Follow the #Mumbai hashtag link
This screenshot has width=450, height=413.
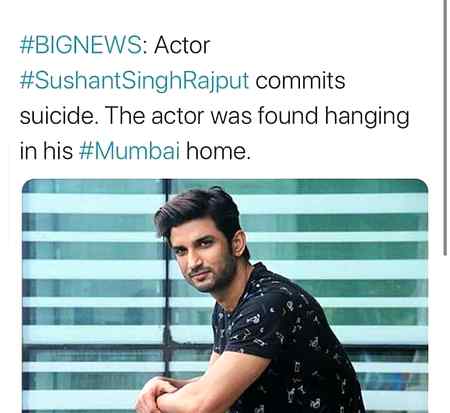pos(130,151)
